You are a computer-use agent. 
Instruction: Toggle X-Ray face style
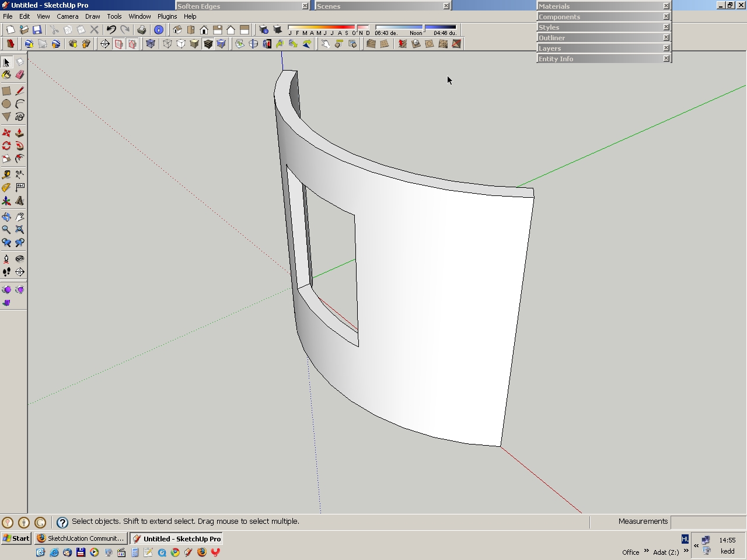click(x=150, y=44)
